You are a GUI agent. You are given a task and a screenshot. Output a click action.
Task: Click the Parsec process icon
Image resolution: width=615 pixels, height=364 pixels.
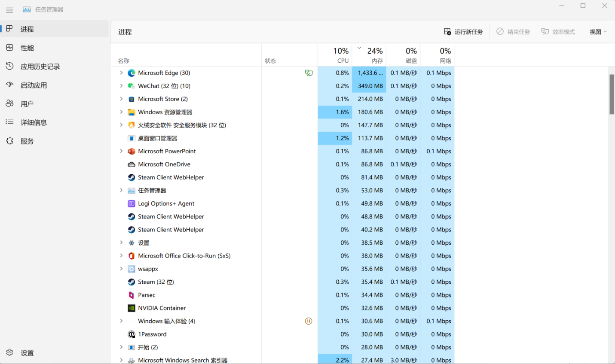coord(132,295)
